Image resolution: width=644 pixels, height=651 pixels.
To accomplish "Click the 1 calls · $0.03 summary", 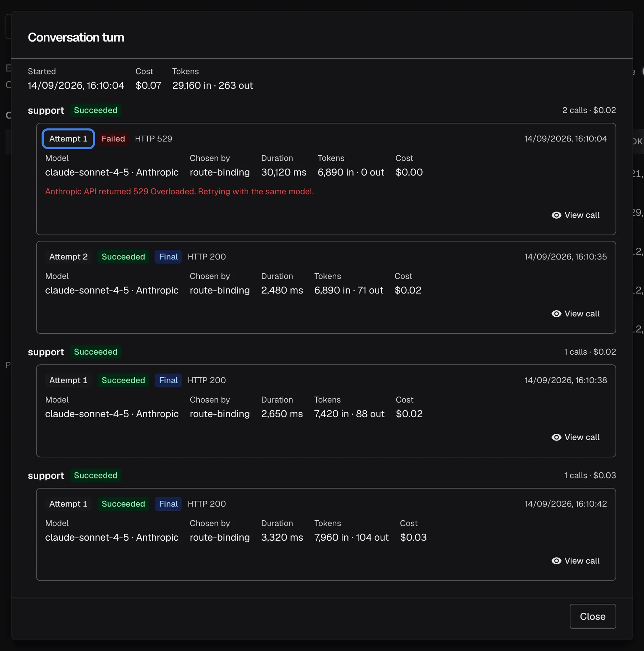I will pos(590,475).
